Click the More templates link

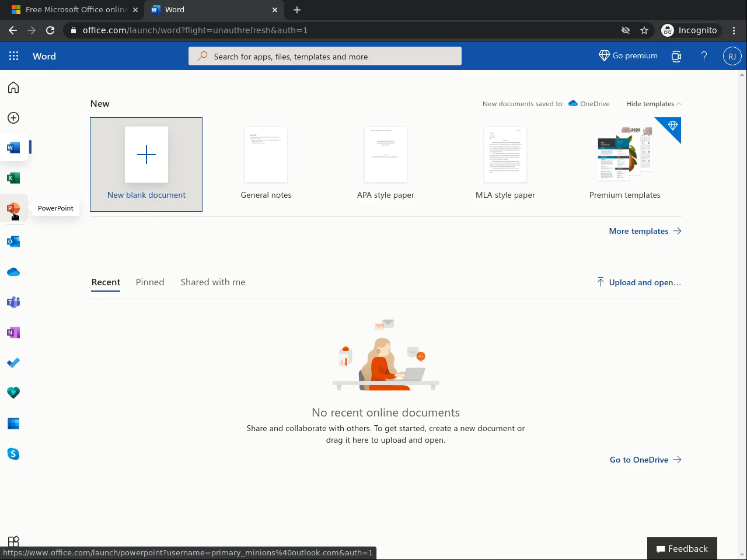pyautogui.click(x=645, y=231)
